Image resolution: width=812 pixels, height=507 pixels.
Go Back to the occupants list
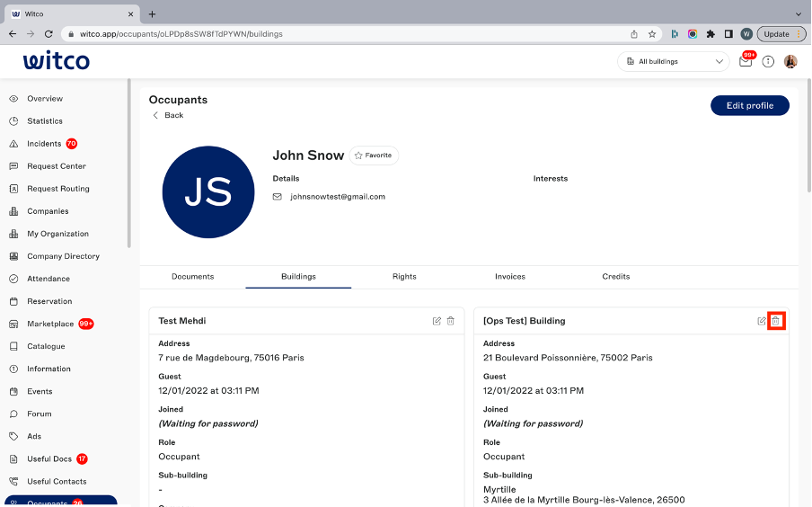(x=168, y=115)
